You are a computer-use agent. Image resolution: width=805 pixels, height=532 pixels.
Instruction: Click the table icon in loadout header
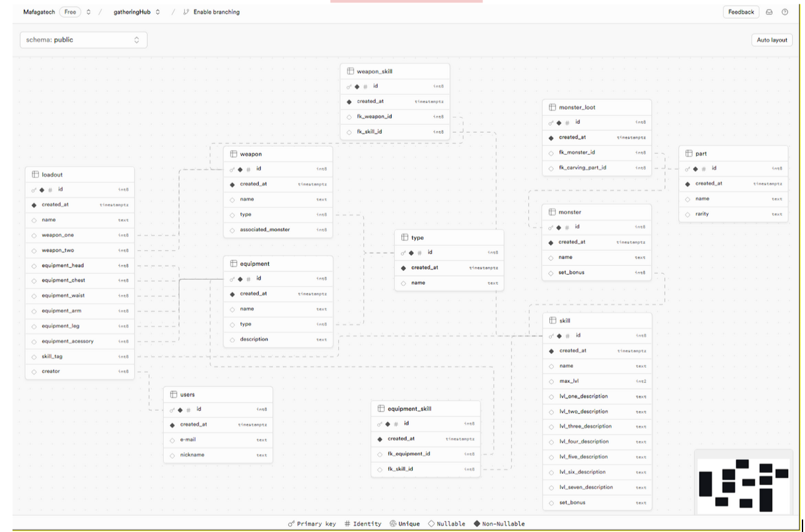coord(36,175)
